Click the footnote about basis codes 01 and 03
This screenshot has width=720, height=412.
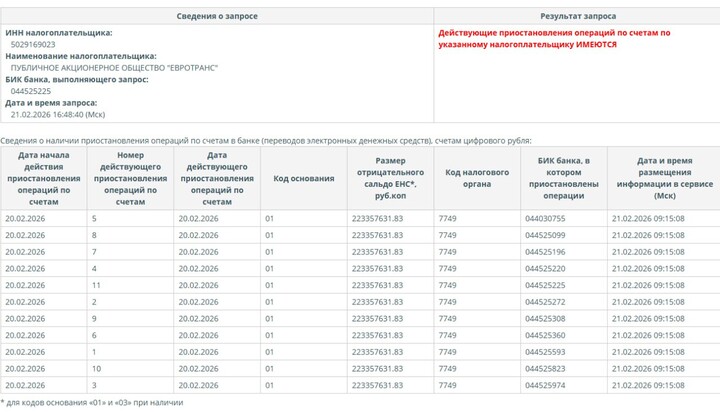95,402
